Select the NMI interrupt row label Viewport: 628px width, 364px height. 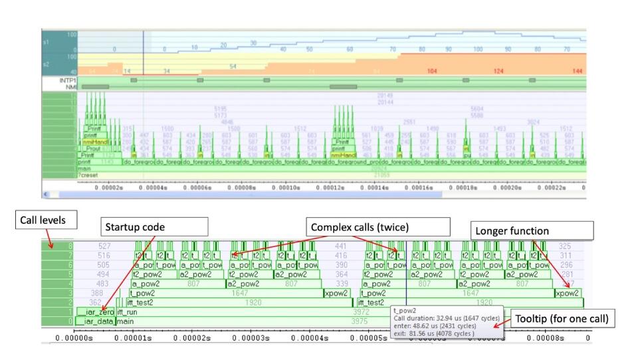coord(58,87)
